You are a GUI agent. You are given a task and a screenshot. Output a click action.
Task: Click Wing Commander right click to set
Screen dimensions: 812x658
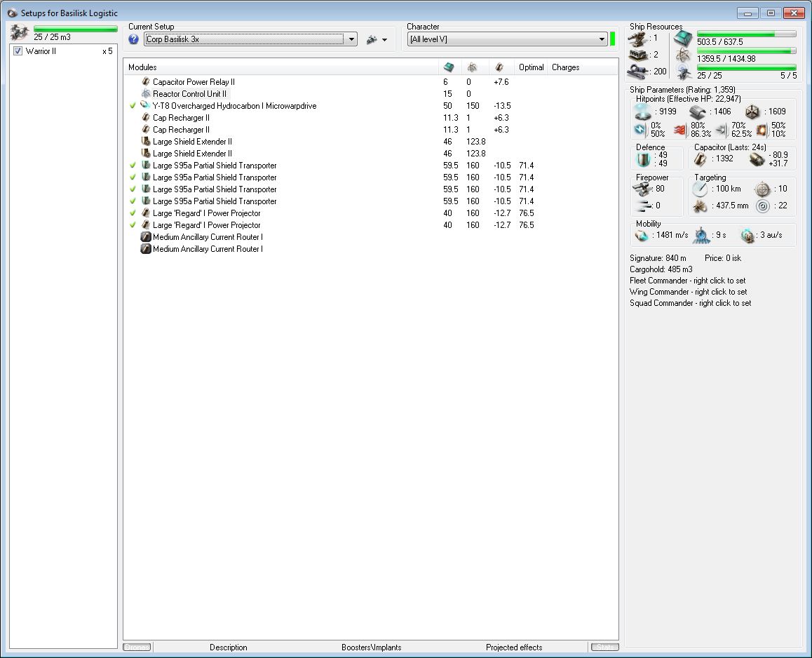[x=688, y=292]
